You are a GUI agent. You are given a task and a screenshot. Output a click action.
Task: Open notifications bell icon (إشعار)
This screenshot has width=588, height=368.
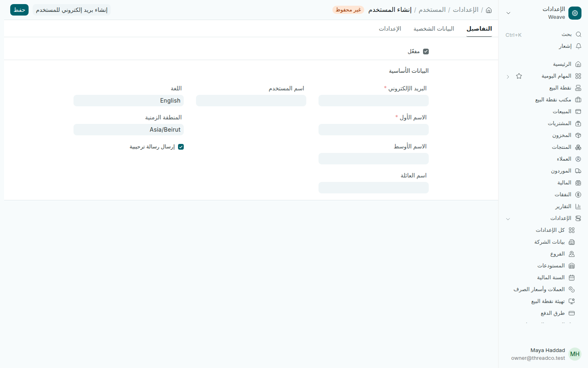click(578, 46)
